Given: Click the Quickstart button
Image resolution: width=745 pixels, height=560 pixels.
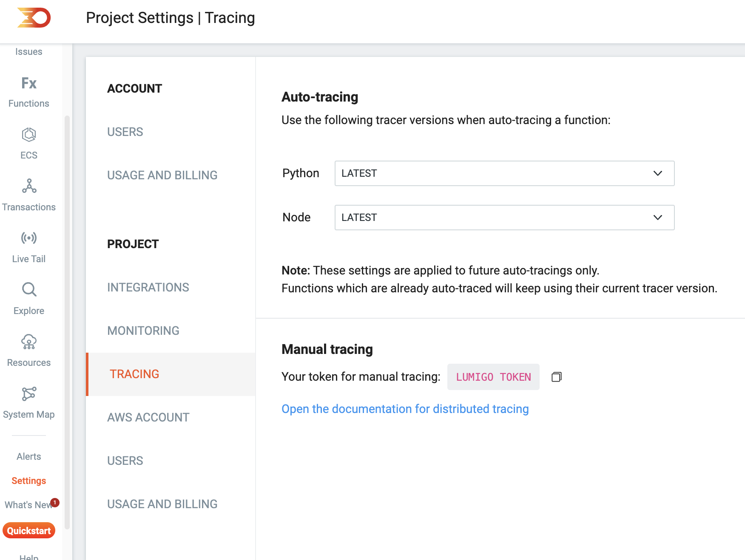Looking at the screenshot, I should coord(28,530).
